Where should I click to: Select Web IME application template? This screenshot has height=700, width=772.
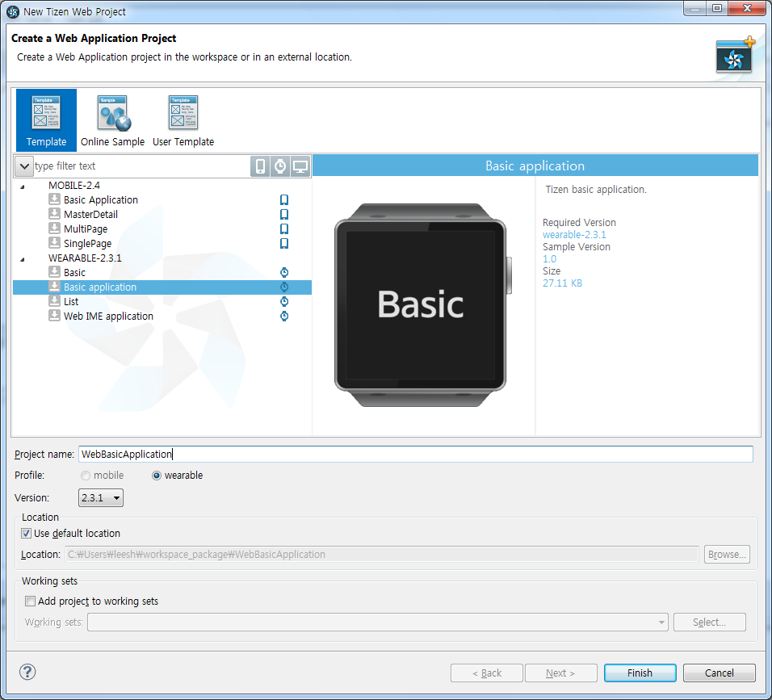108,316
